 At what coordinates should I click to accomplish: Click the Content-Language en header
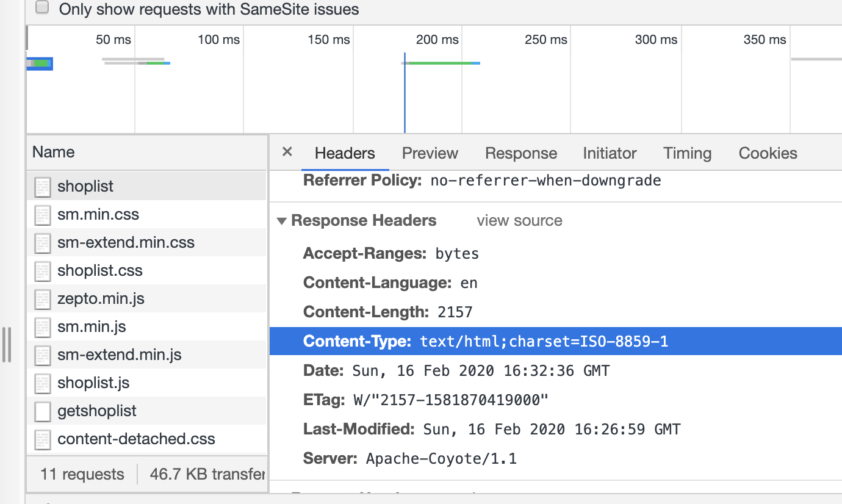point(390,283)
